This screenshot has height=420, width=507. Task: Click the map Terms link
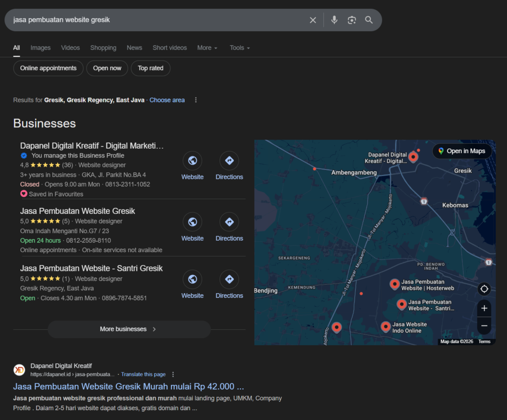pos(484,342)
